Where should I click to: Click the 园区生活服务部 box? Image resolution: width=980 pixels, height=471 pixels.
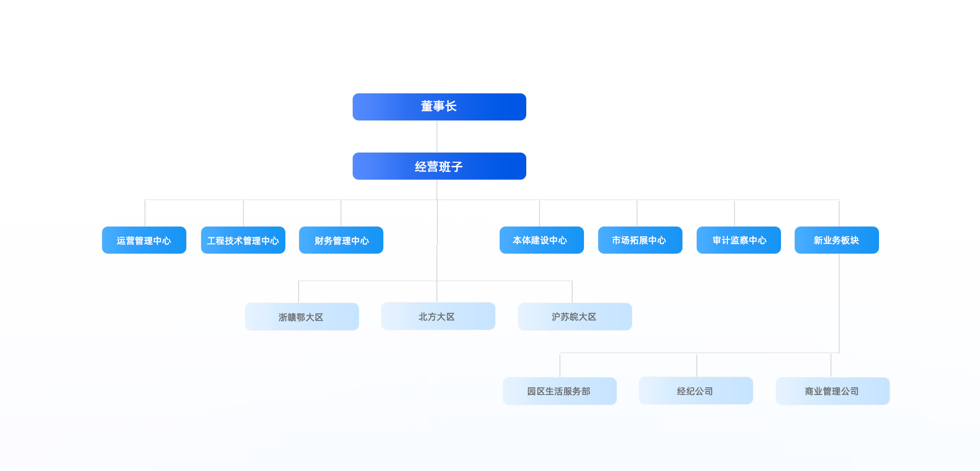[559, 391]
